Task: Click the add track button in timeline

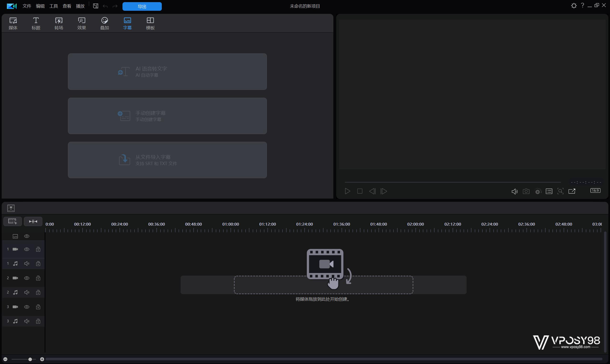Action: pos(12,222)
